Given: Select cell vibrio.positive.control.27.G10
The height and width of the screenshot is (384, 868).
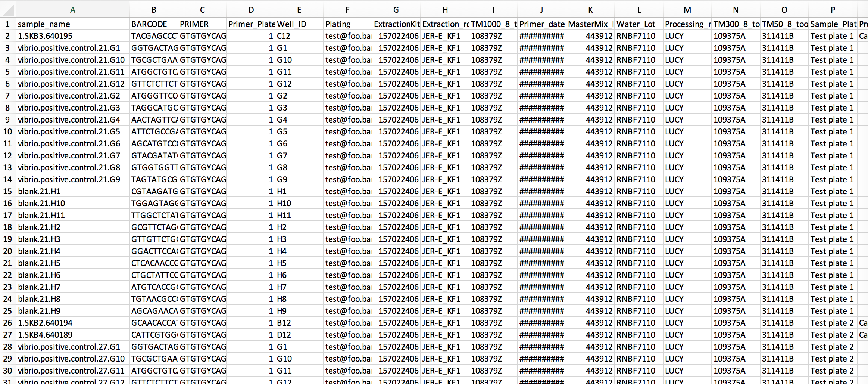Looking at the screenshot, I should tap(73, 359).
